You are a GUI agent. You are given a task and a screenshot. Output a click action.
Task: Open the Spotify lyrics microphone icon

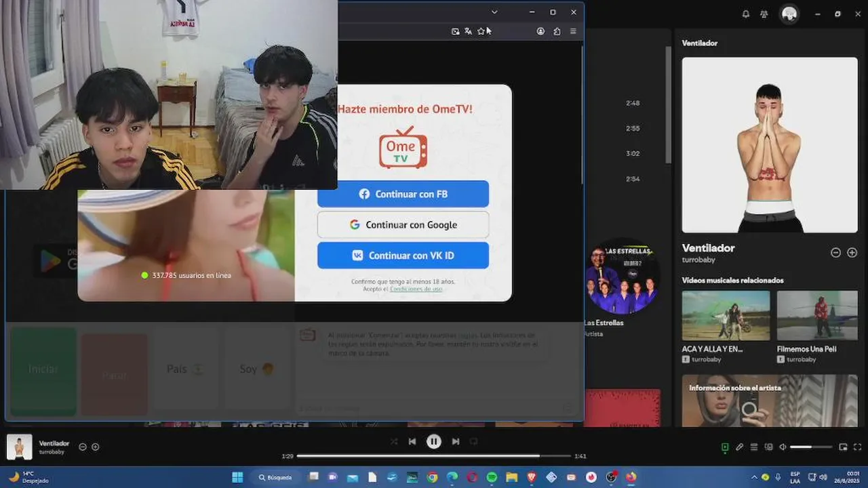(740, 447)
